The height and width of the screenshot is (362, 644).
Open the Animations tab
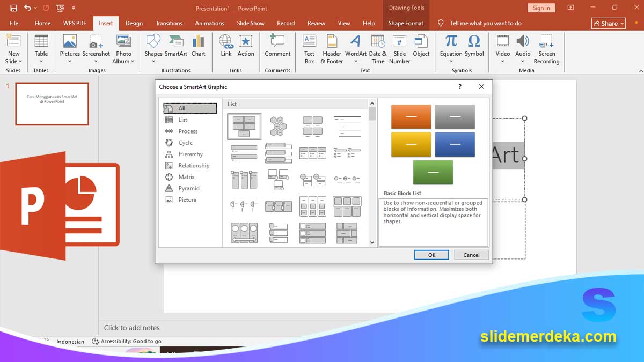[210, 23]
